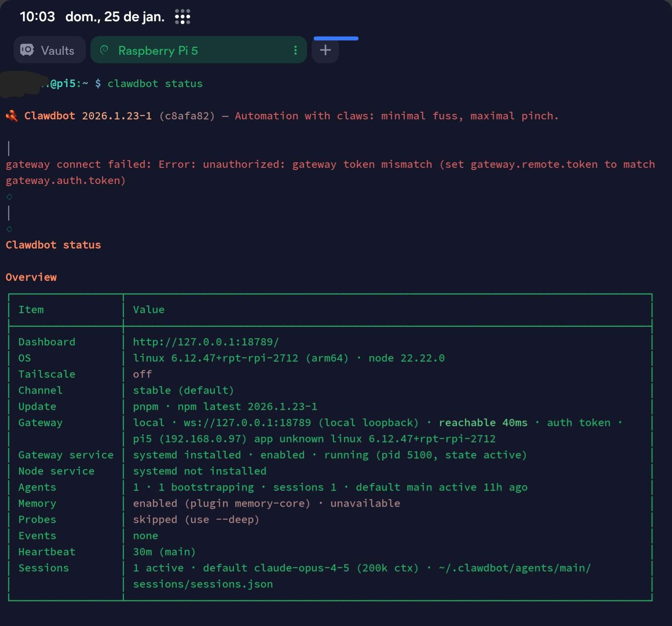Click the "gateway connect failed" error line

(330, 164)
